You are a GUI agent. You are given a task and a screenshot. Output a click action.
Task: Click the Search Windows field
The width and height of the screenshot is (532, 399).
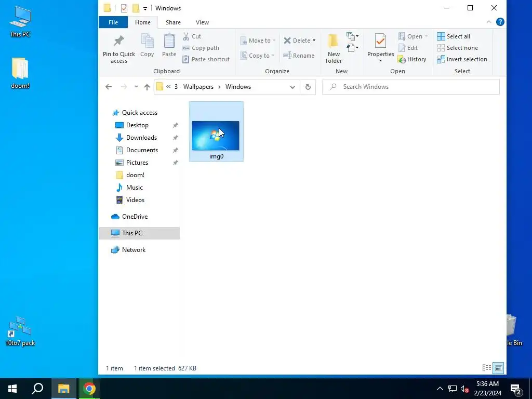point(410,87)
